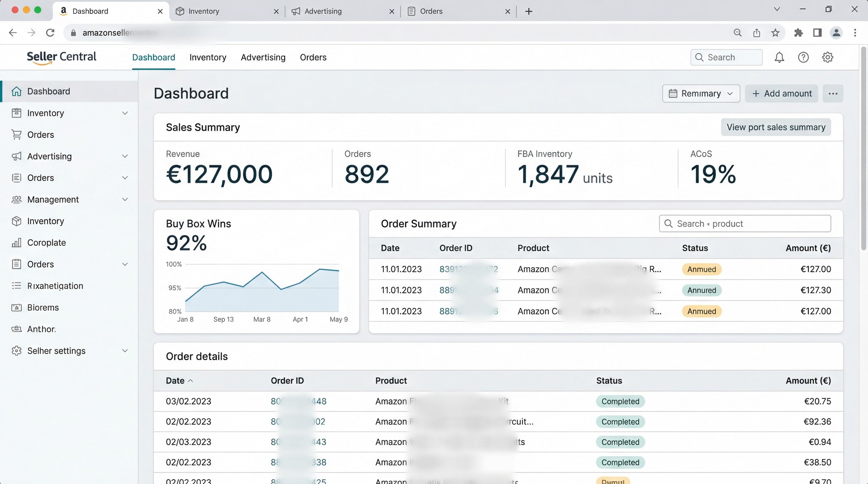Expand the Management sidebar section
Viewport: 868px width, 484px height.
(125, 199)
